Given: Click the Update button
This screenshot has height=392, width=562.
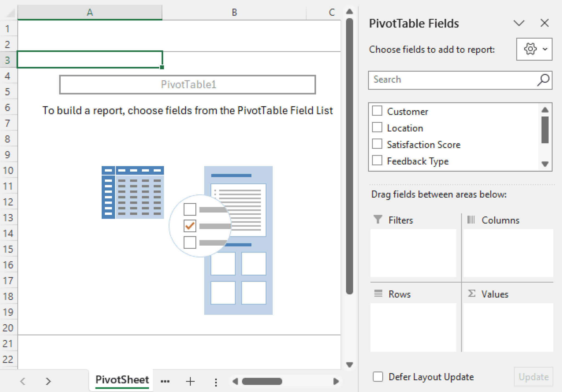Looking at the screenshot, I should [x=533, y=377].
